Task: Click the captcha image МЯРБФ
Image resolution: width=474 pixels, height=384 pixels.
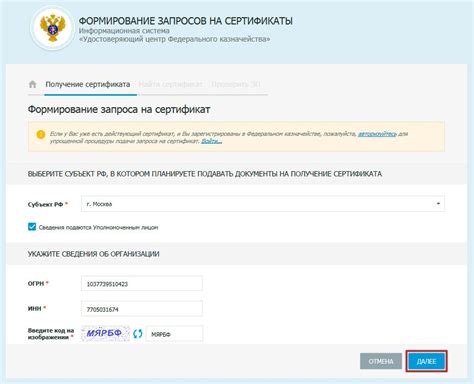Action: pos(105,333)
